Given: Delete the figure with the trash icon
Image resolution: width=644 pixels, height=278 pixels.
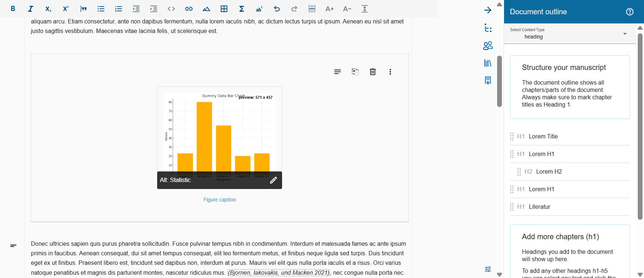Looking at the screenshot, I should click(x=373, y=72).
